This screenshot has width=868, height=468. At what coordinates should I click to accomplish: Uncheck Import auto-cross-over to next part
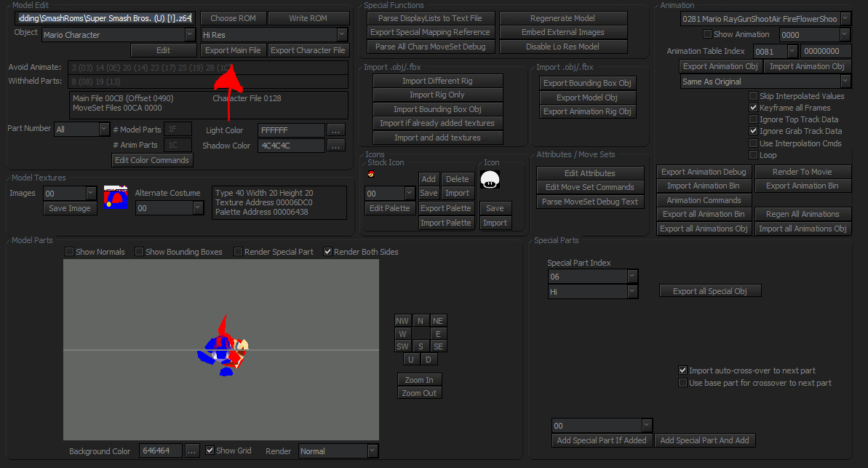(x=682, y=370)
